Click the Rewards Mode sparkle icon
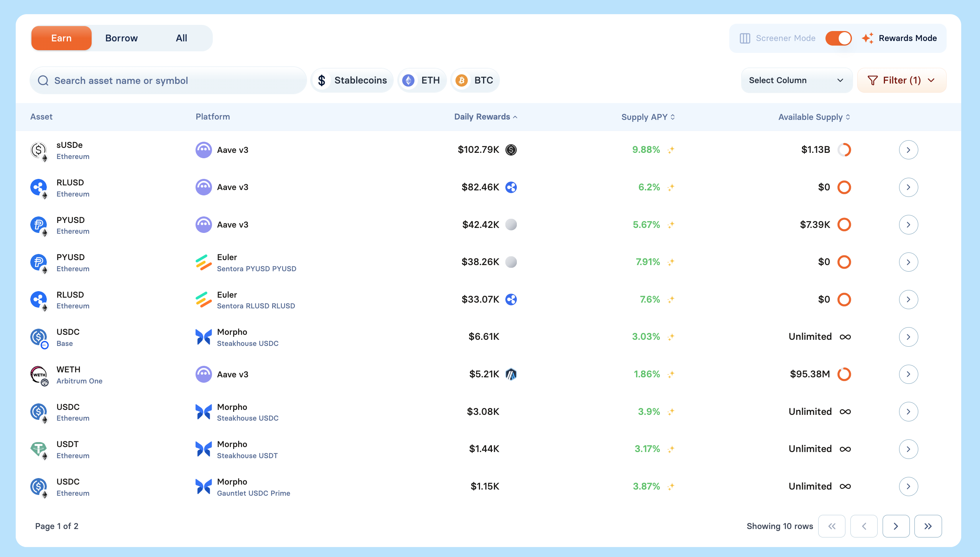 coord(868,38)
